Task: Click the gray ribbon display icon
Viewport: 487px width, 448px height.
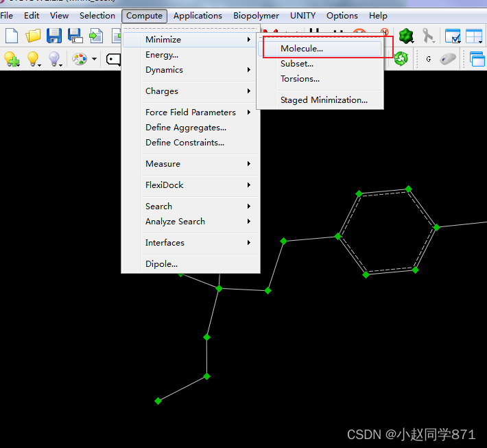Action: pyautogui.click(x=428, y=36)
